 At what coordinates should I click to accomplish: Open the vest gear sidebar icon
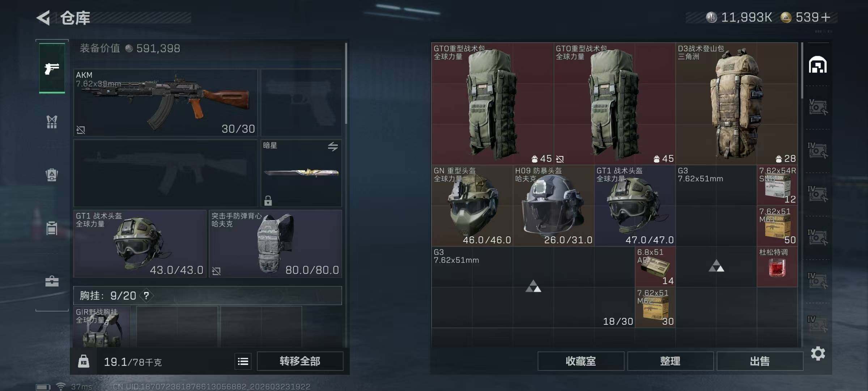[52, 122]
